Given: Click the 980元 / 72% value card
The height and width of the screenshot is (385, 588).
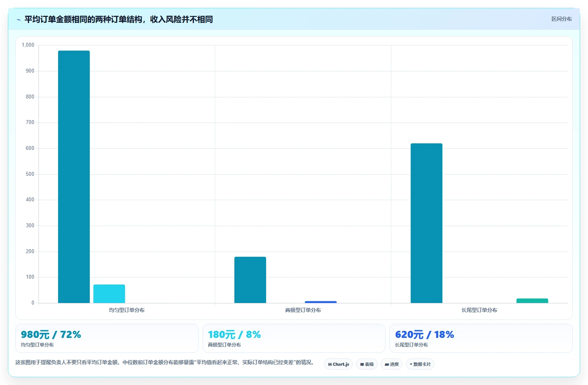Looking at the screenshot, I should 107,338.
